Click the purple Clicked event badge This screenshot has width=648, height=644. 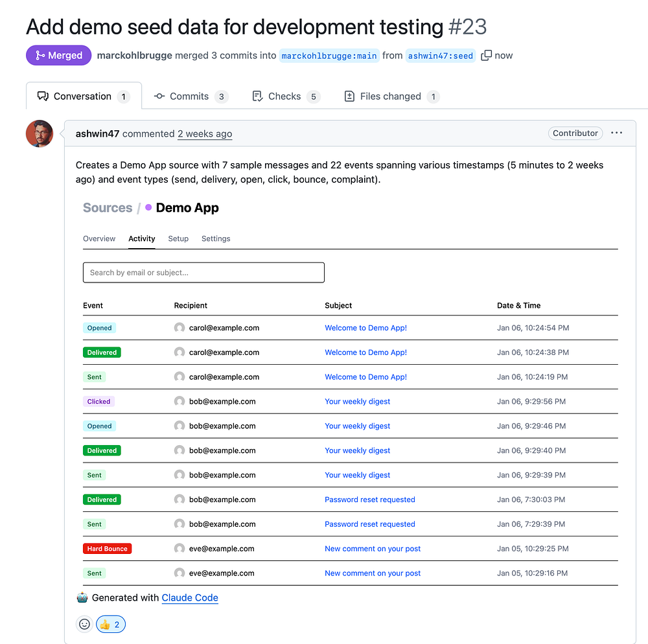[98, 402]
